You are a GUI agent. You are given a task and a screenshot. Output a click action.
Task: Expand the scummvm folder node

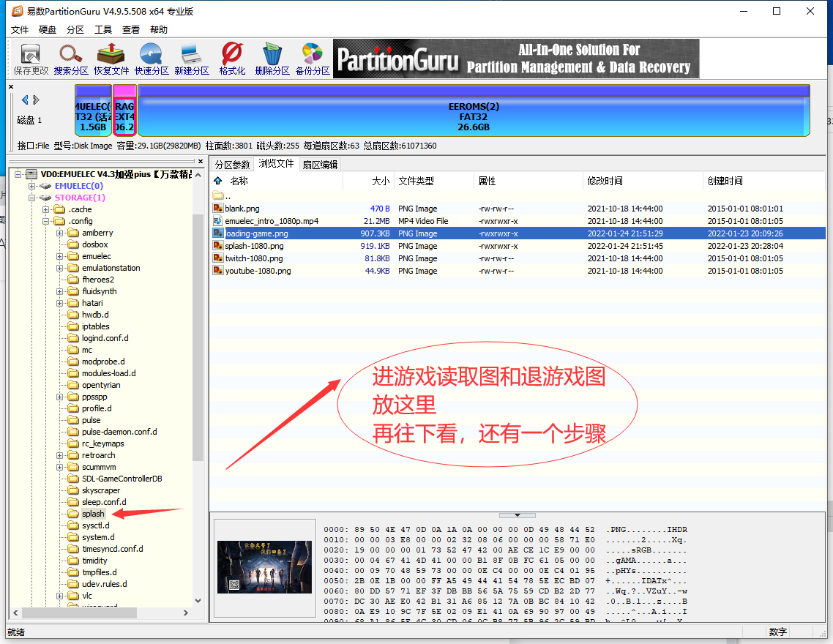pos(59,467)
